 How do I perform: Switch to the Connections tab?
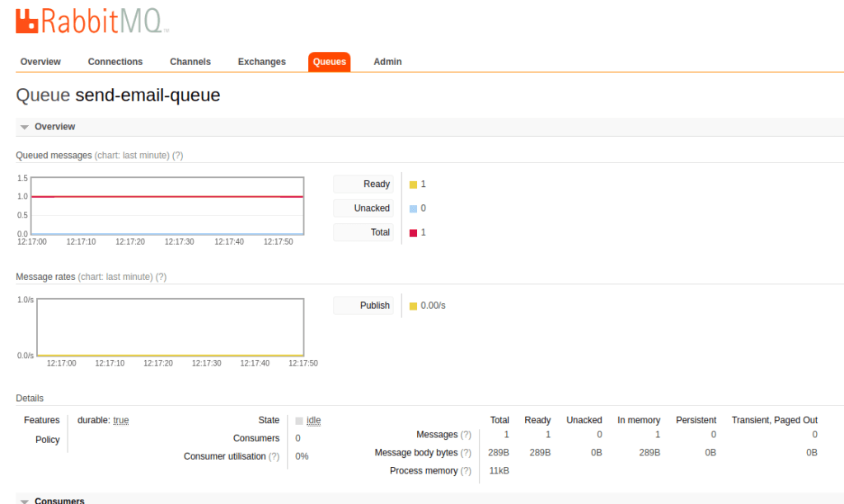tap(115, 62)
